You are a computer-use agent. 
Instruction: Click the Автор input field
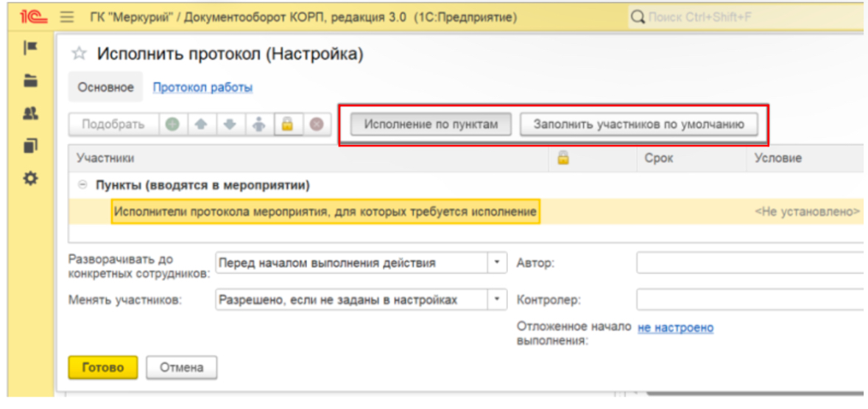pyautogui.click(x=750, y=263)
